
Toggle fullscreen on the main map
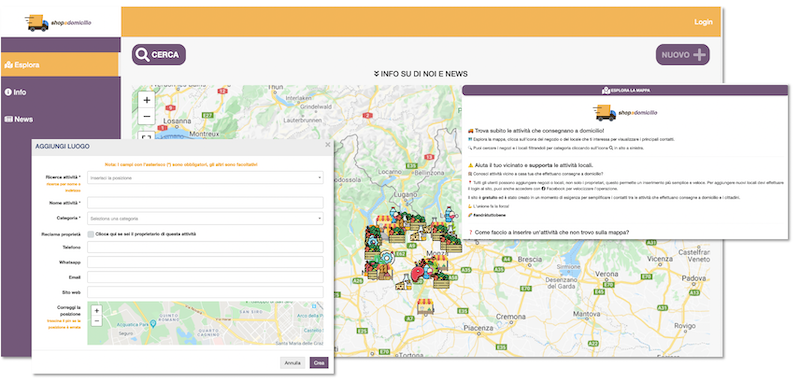tap(147, 137)
